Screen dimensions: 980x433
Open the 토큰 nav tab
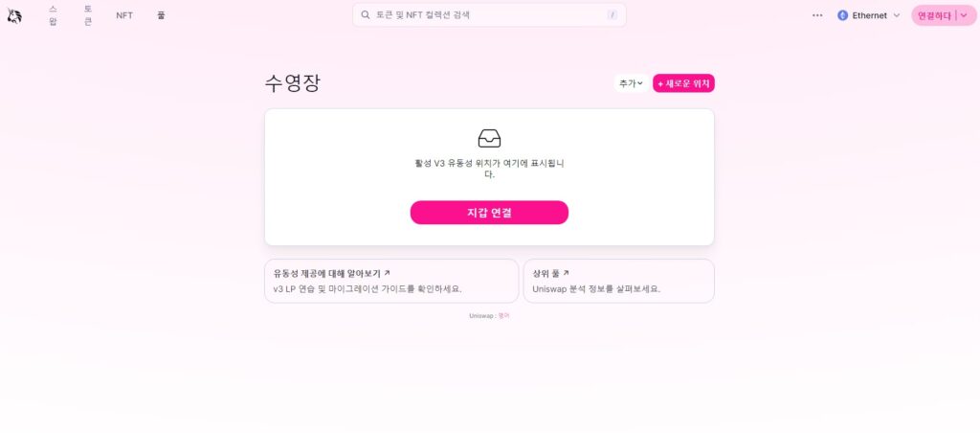point(87,15)
